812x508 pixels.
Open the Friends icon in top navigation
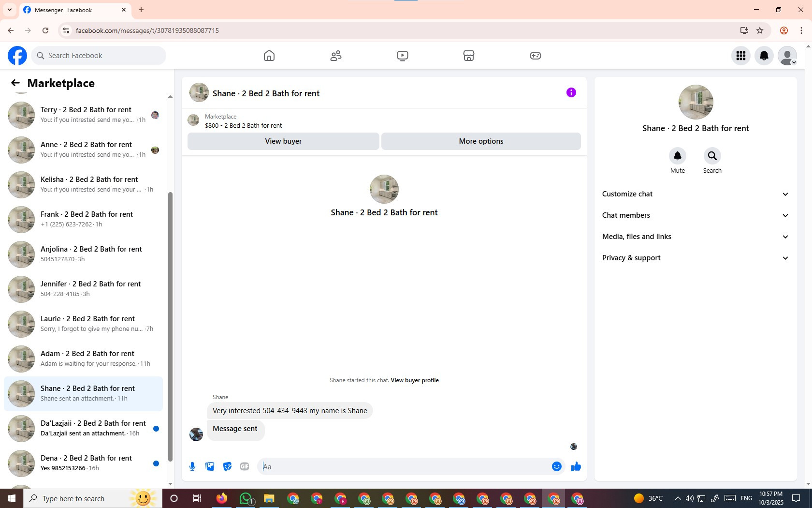pyautogui.click(x=336, y=56)
